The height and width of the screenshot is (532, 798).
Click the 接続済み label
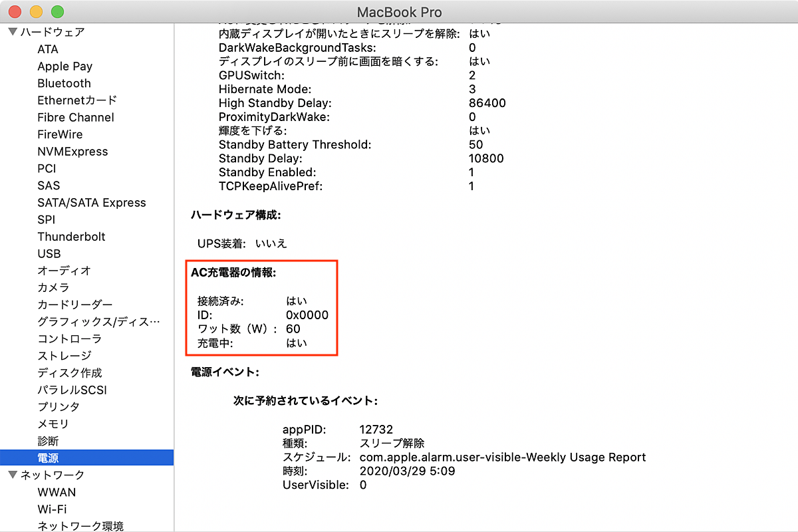click(x=221, y=301)
